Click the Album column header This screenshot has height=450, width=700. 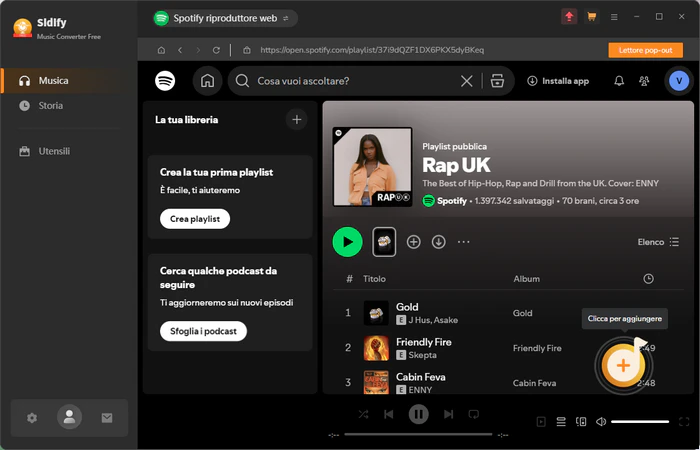pos(526,279)
